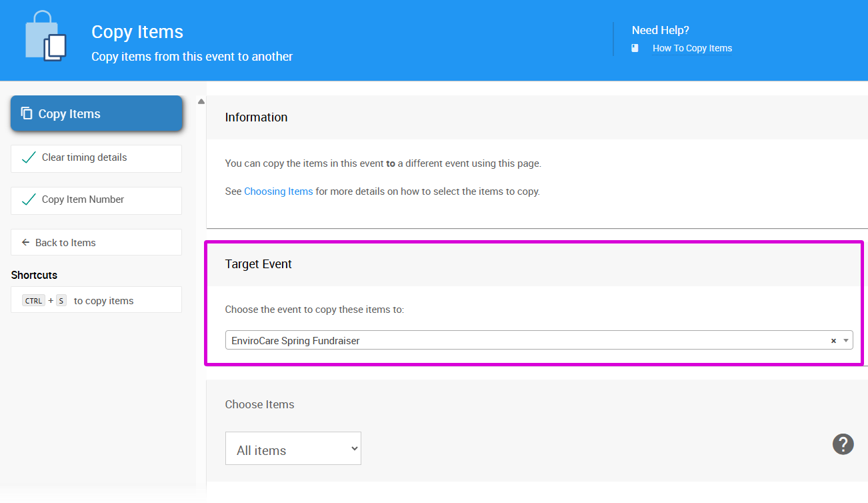
Task: Click the checkmark icon next to Clear timing details
Action: click(29, 158)
